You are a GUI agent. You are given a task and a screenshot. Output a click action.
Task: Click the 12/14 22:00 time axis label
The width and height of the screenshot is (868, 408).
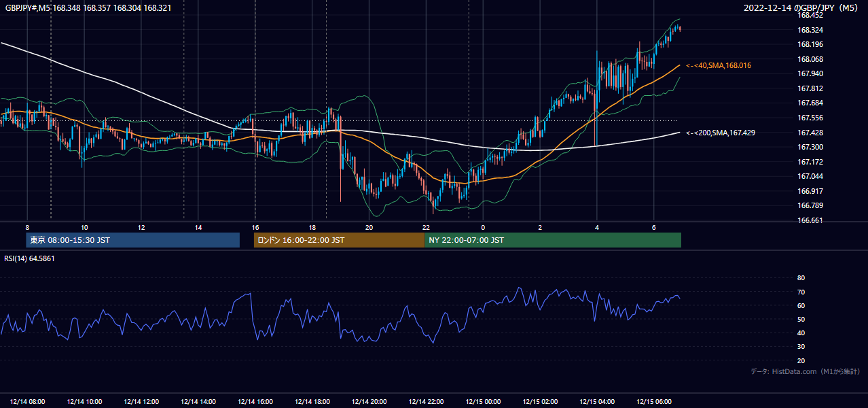(426, 402)
